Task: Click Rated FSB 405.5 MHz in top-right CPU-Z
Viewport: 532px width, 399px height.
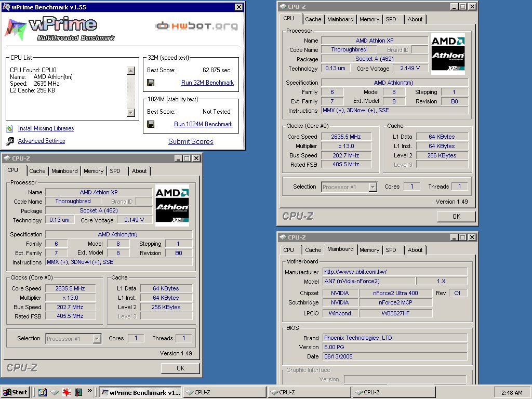Action: (345, 164)
